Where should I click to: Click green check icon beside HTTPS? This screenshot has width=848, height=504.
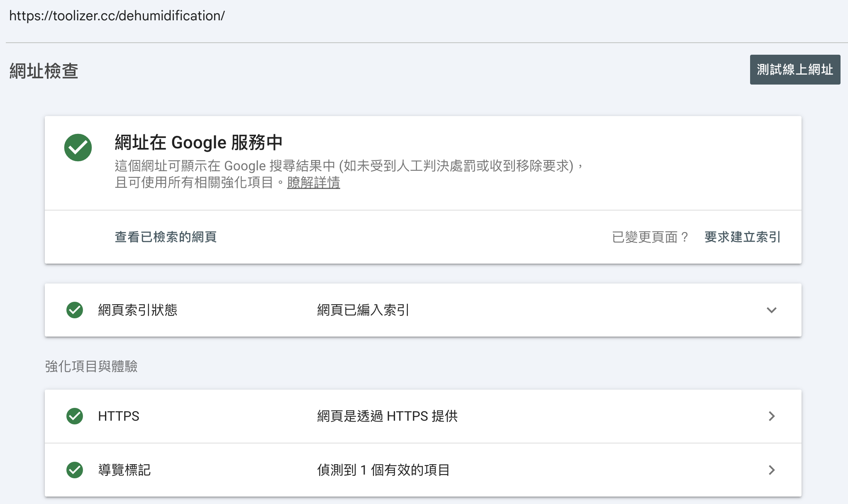tap(75, 416)
